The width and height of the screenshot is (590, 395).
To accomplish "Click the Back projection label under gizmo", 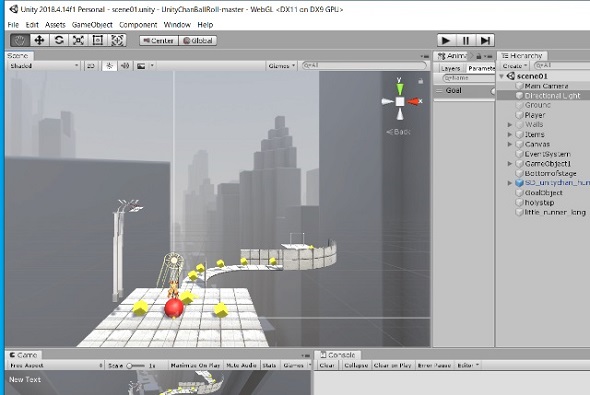I will (398, 132).
